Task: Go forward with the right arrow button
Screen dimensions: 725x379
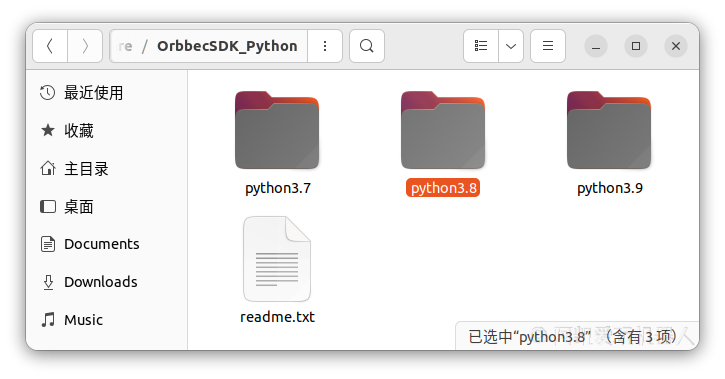Action: 85,46
